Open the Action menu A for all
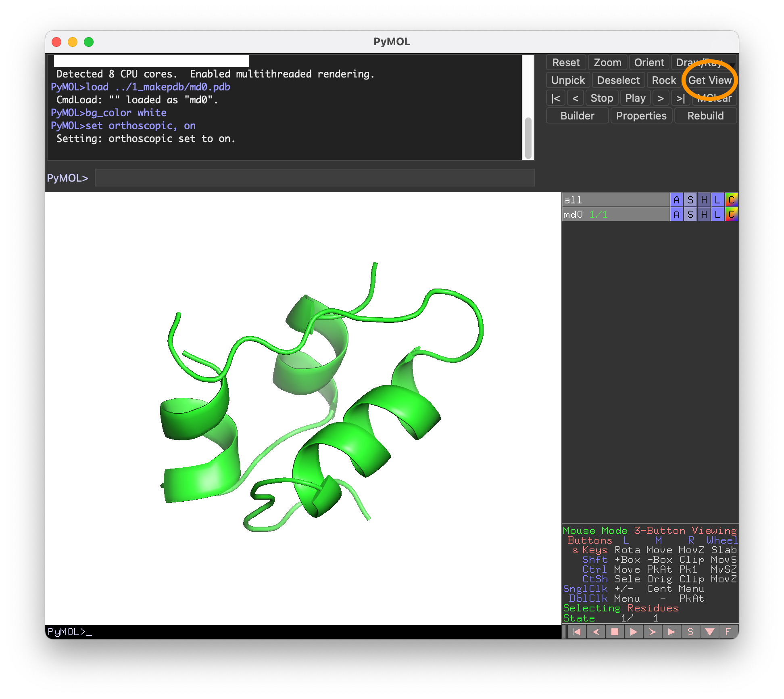 coord(677,200)
